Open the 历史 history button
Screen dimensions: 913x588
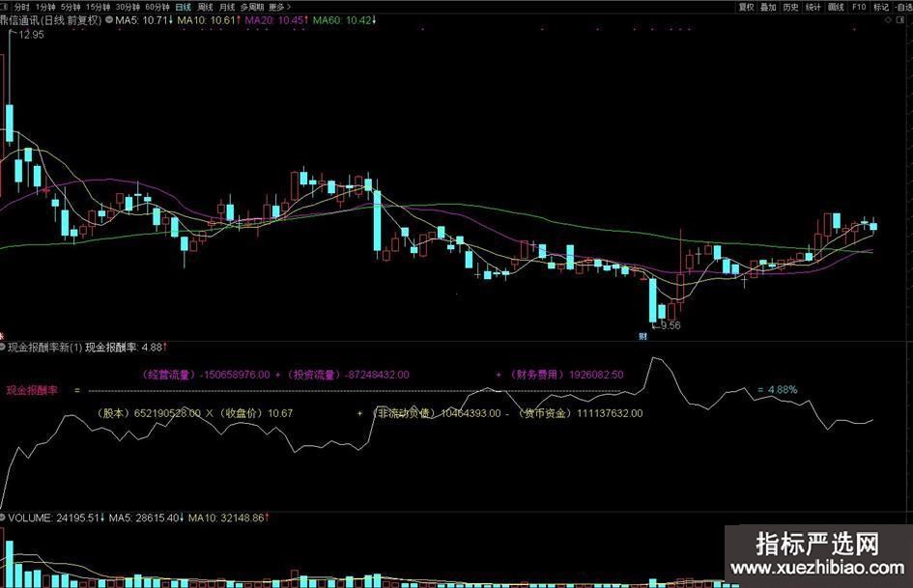[790, 7]
